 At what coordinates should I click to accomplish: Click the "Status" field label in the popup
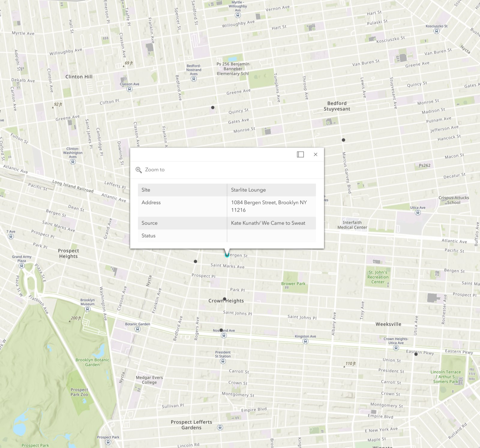point(148,236)
